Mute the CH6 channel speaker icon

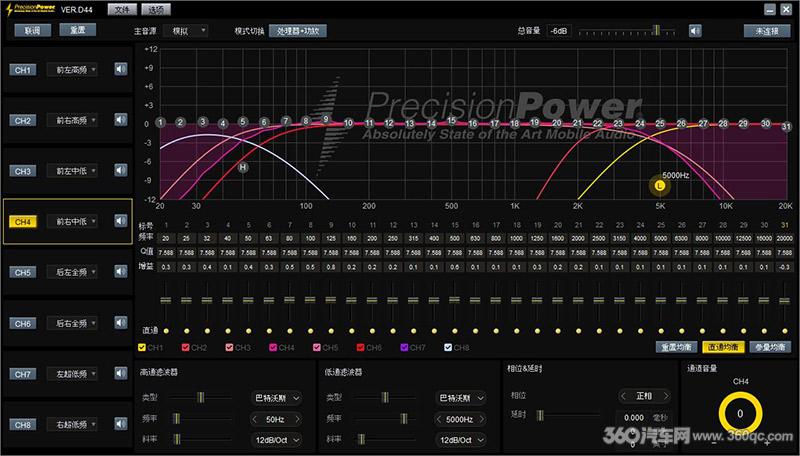coord(120,322)
